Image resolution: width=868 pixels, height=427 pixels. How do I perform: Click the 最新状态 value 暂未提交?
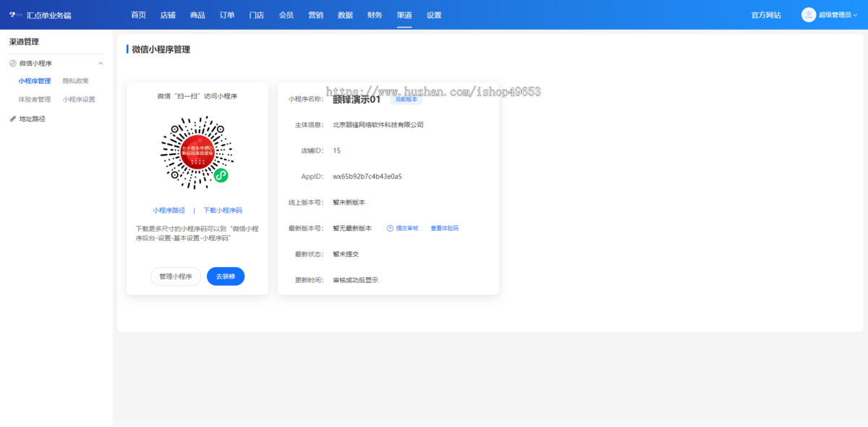pyautogui.click(x=346, y=254)
